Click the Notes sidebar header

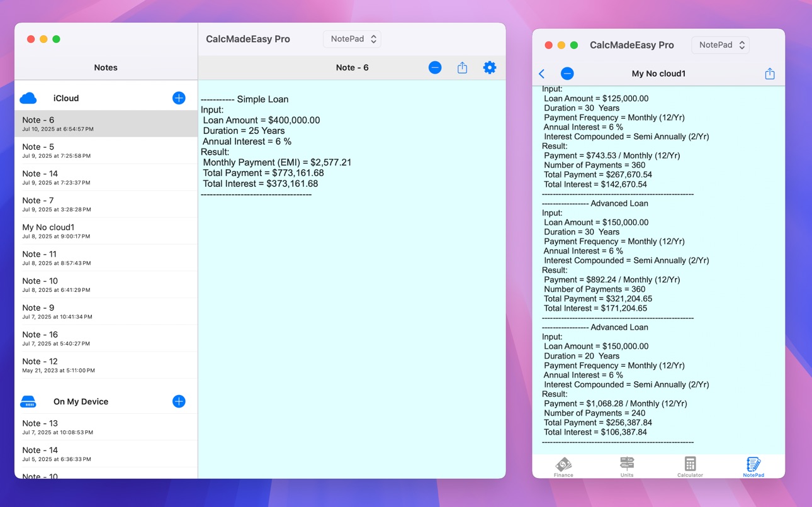tap(106, 67)
